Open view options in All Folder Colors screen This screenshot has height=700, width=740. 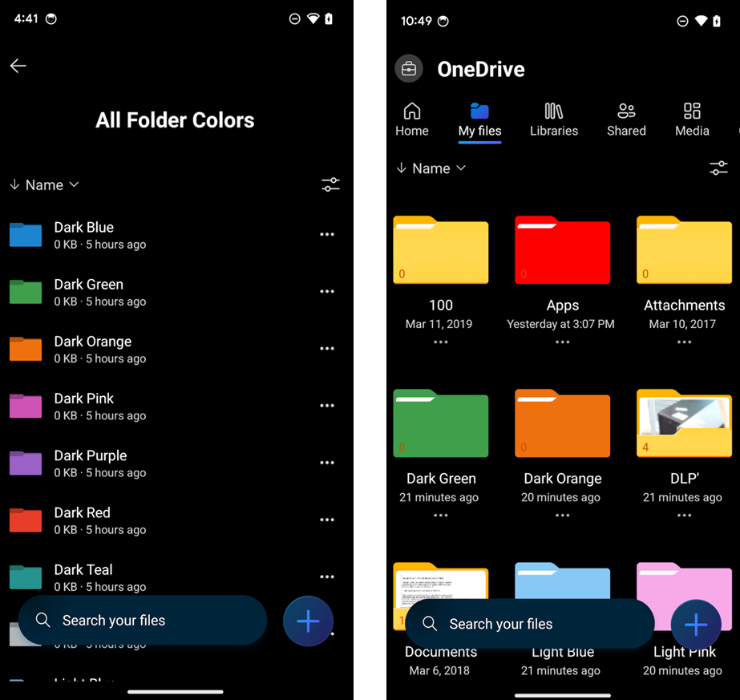(x=330, y=184)
